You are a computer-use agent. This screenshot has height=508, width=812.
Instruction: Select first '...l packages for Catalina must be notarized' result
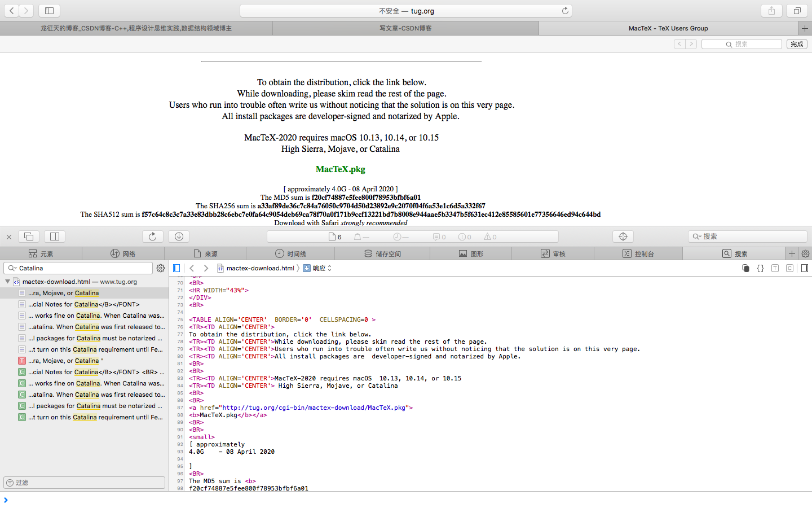[85, 338]
